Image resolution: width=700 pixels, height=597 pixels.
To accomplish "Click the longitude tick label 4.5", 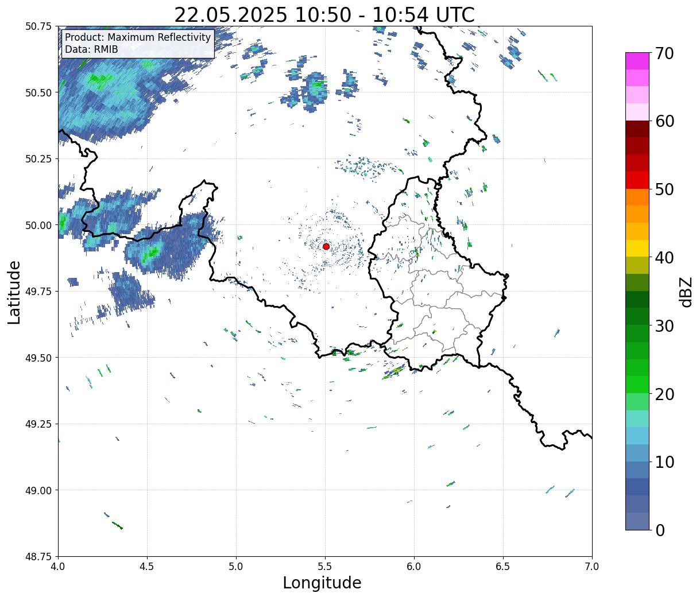I will point(147,566).
